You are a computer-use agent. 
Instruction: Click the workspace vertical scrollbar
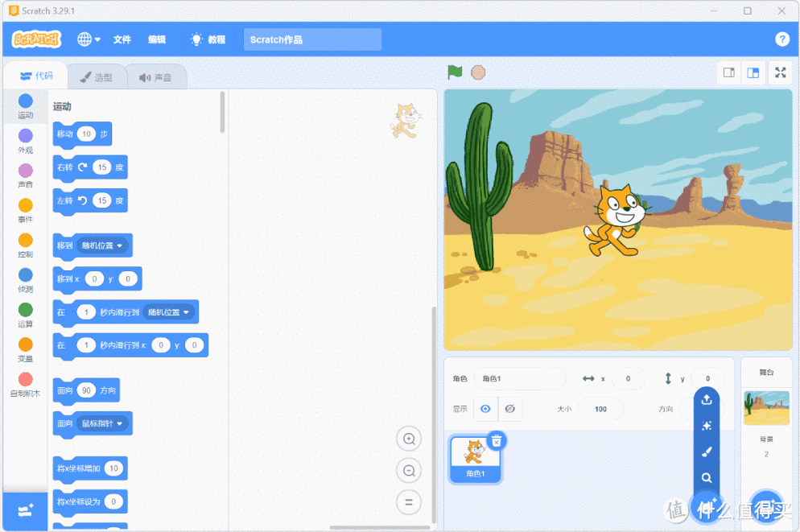(x=434, y=414)
